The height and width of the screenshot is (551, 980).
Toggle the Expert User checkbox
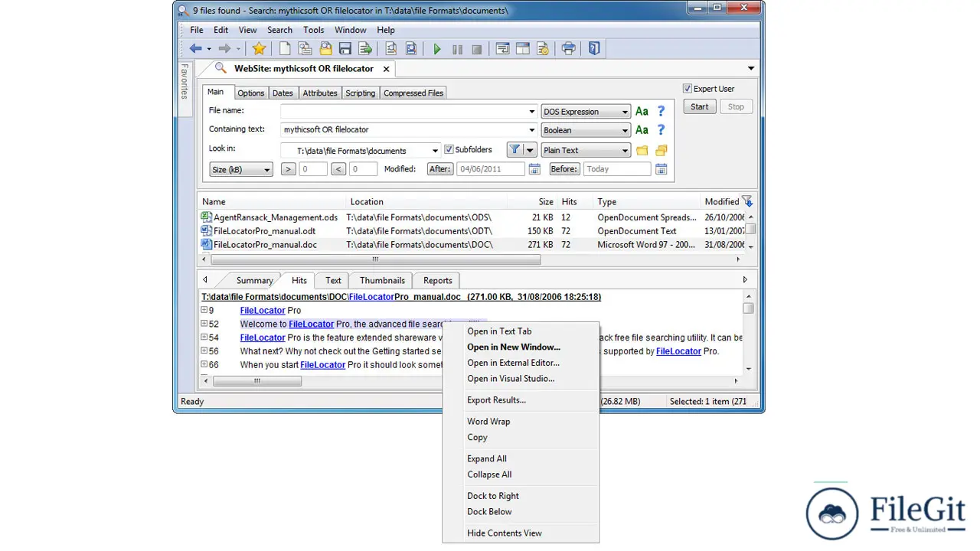click(x=688, y=89)
